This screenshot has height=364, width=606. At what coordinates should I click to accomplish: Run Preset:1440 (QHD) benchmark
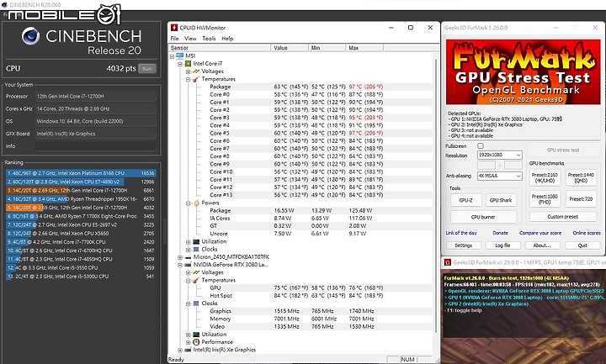pyautogui.click(x=581, y=177)
